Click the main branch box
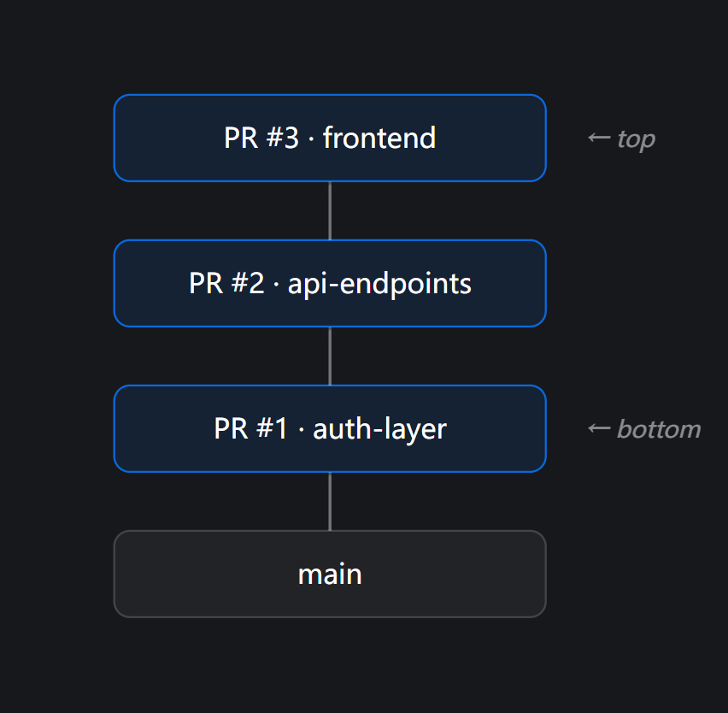This screenshot has height=713, width=728. [330, 574]
